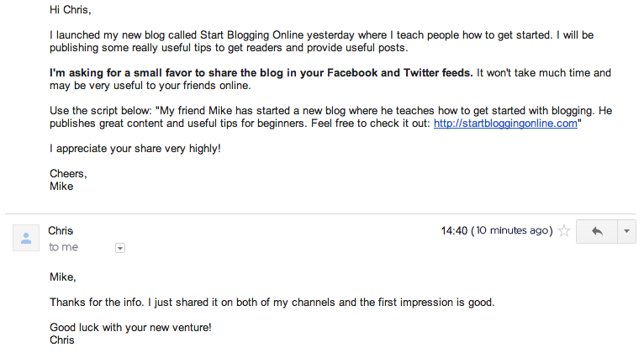Select the sender name Chris in header
This screenshot has width=644, height=353.
pyautogui.click(x=61, y=230)
